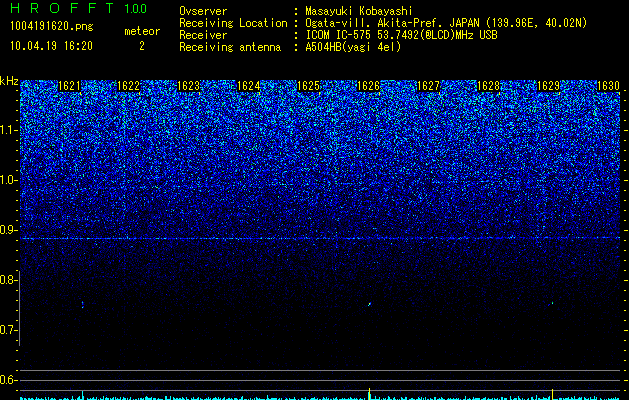Click the meteor echo under 1626

[369, 305]
